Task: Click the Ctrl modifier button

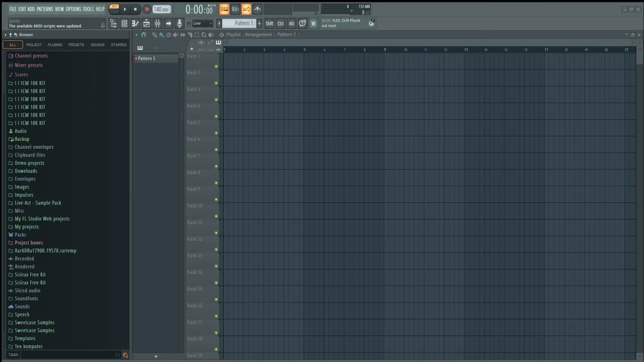Action: coord(281,23)
